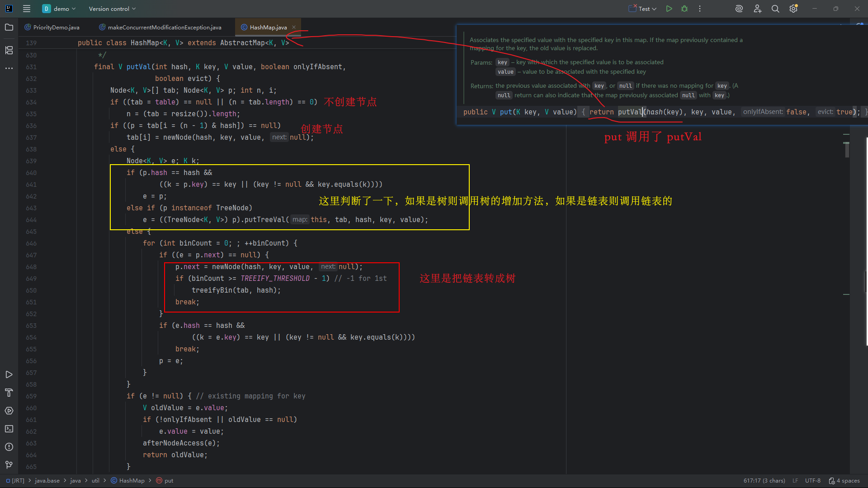
Task: Open the Version control dropdown
Action: click(112, 9)
